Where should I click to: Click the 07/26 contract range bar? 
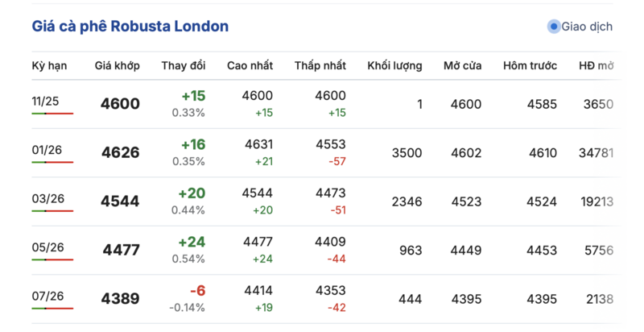[52, 309]
